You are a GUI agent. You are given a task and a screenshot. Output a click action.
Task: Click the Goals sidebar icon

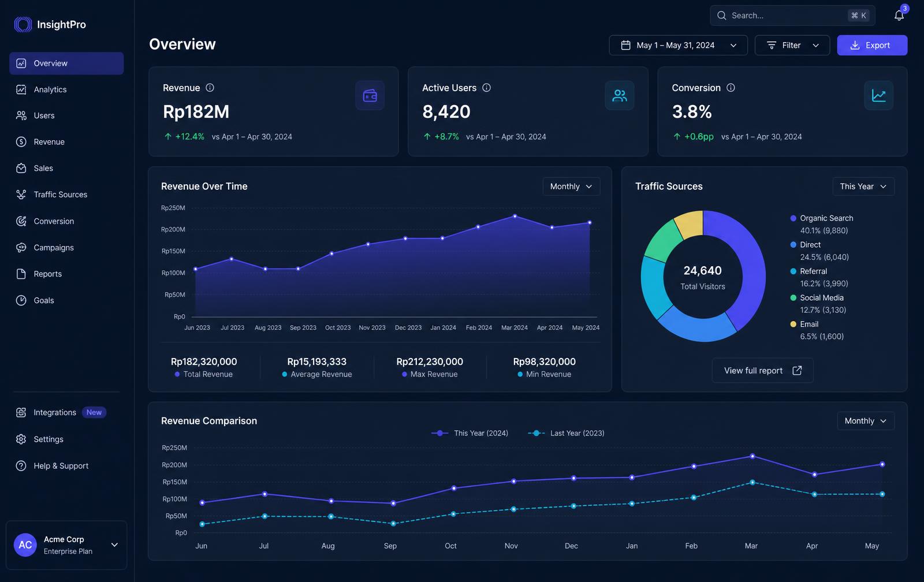click(x=21, y=300)
